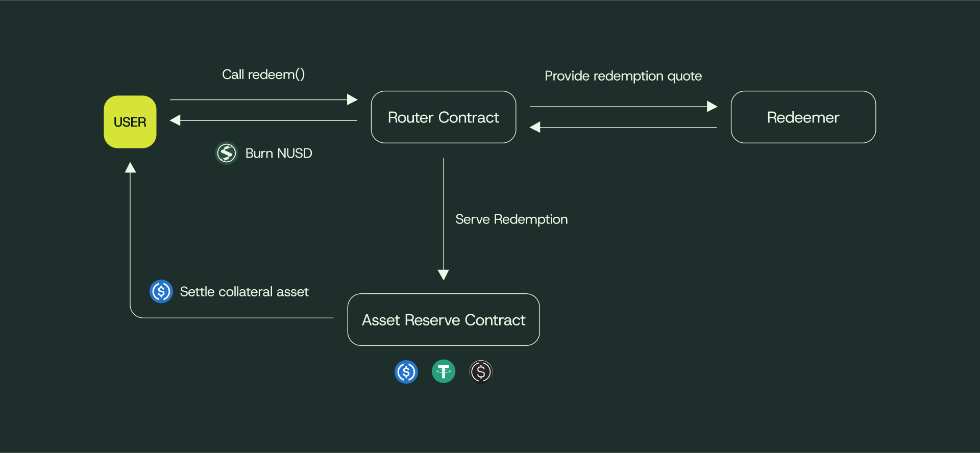Viewport: 980px width, 453px height.
Task: Click the green Tether icon below Asset Reserve Contract
Action: [x=444, y=371]
